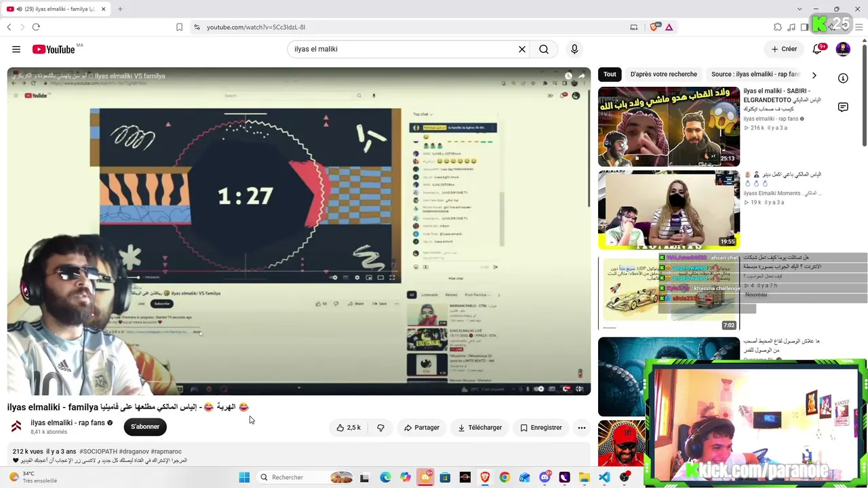Open the tab search chevron dropdown
Image resolution: width=868 pixels, height=488 pixels.
[800, 9]
